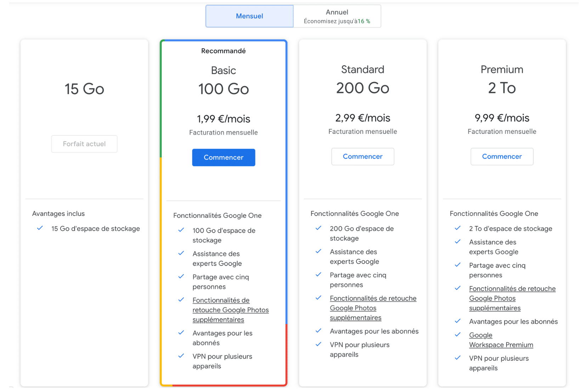
Task: Click the checkmark beside 100 Go d'espace de stockage
Action: [x=181, y=230]
